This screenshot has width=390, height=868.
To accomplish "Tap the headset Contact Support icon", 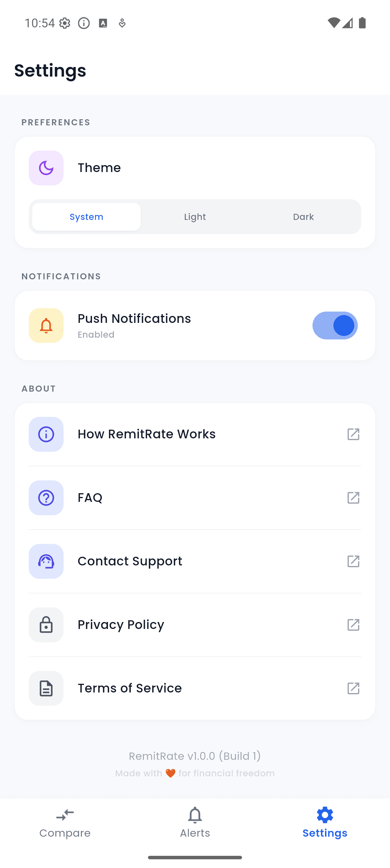I will [x=46, y=561].
